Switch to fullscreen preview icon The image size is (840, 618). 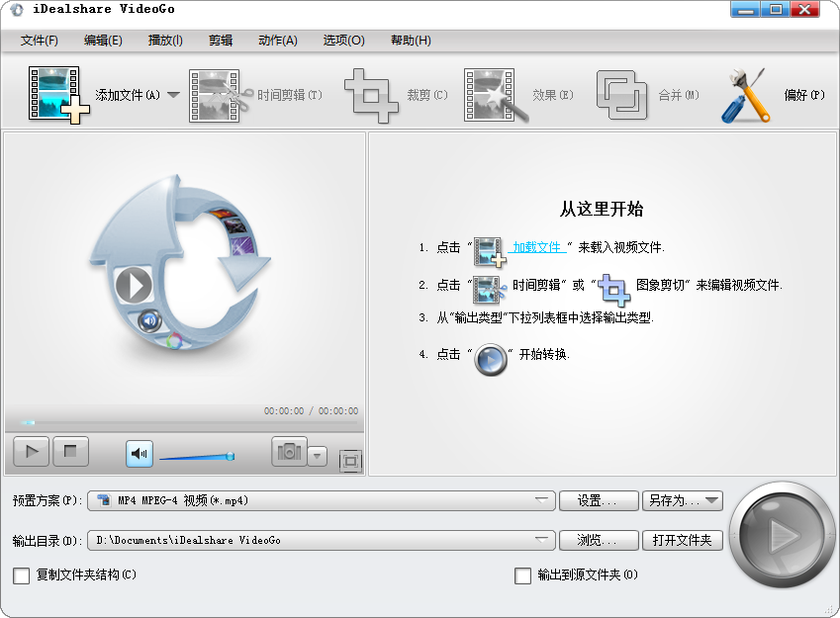pos(350,460)
